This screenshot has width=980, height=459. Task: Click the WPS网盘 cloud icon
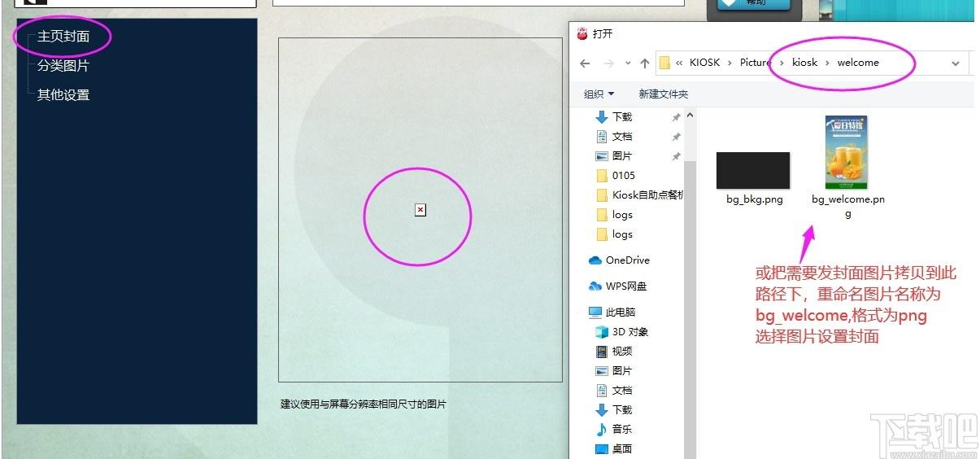tap(595, 286)
